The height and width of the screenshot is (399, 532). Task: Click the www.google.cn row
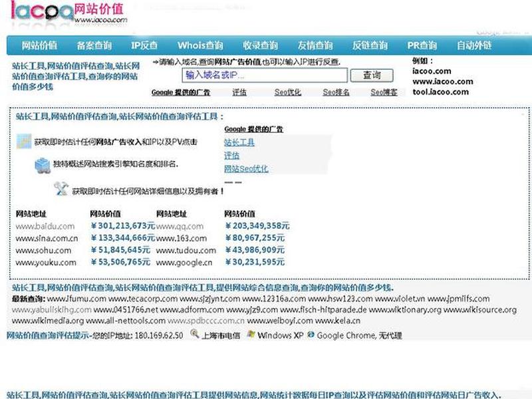184,262
